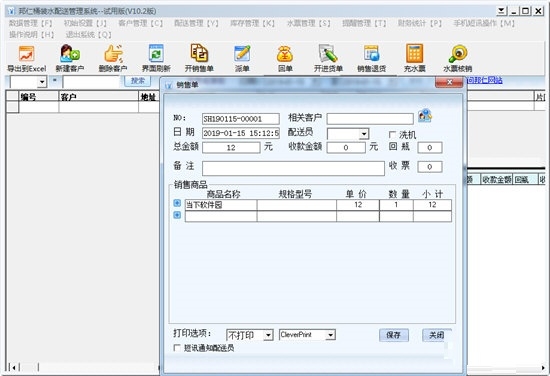
Task: Click the 收款金额 input field
Action: coord(346,147)
